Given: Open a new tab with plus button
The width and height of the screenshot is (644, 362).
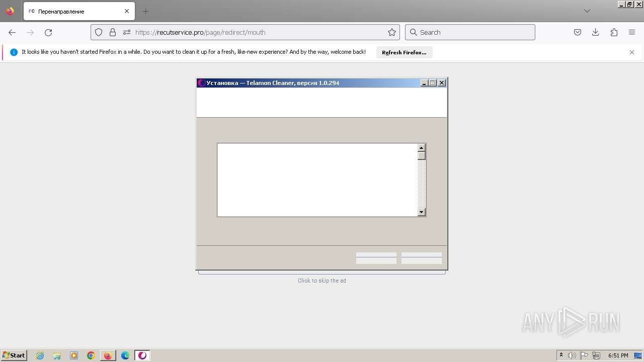Looking at the screenshot, I should click(x=146, y=11).
